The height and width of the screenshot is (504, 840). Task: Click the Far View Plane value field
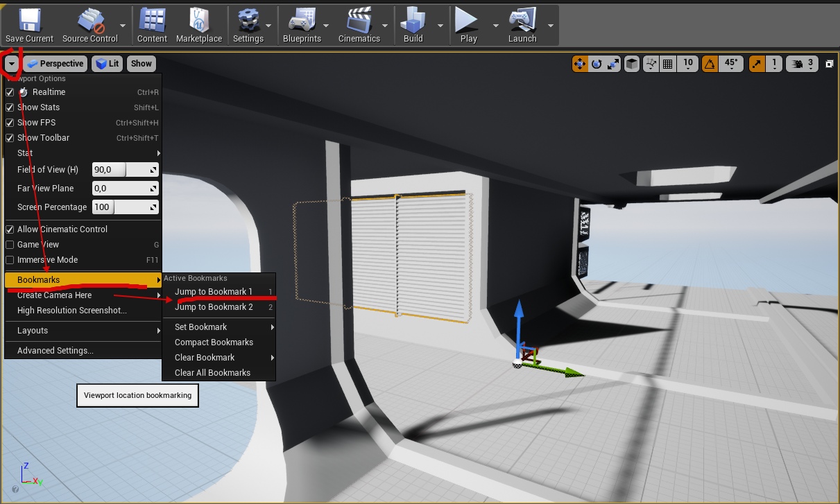click(x=126, y=189)
